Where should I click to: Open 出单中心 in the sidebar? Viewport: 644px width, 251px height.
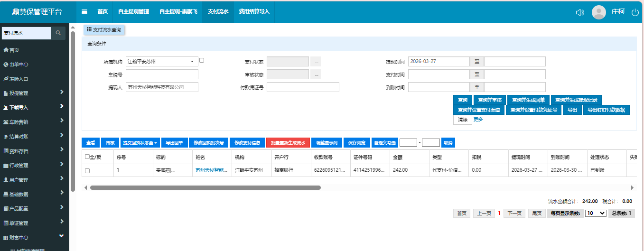19,65
